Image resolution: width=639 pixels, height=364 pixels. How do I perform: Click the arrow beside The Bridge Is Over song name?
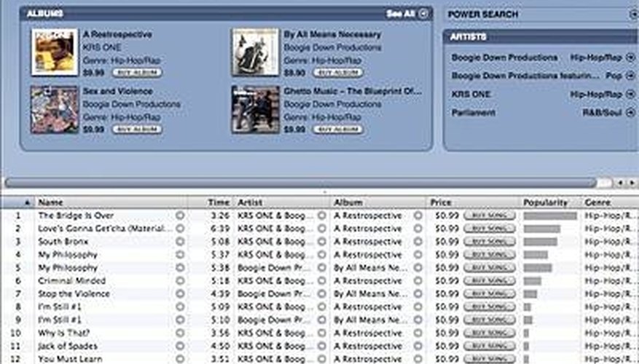[180, 215]
